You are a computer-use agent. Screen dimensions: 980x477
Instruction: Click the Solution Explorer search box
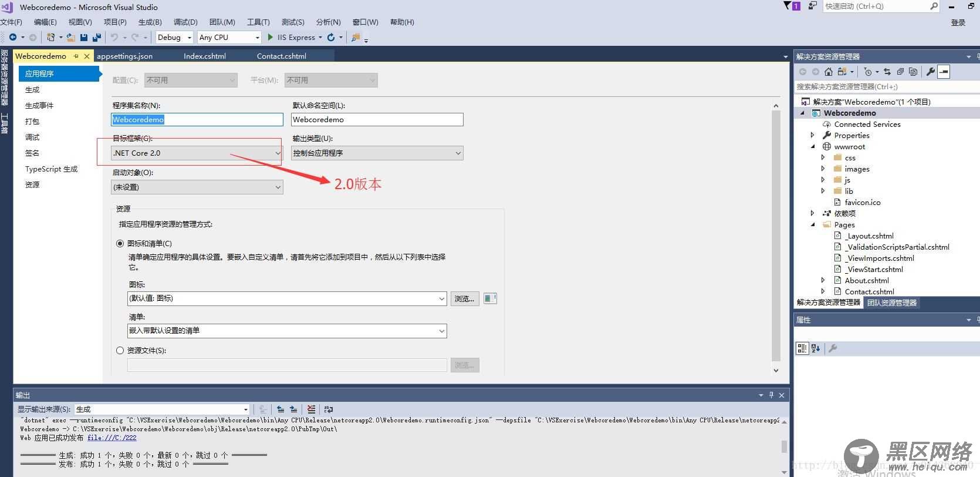pos(887,86)
